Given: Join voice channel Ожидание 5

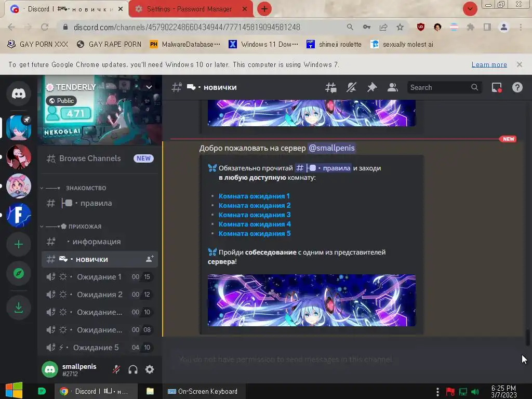Looking at the screenshot, I should (100, 348).
